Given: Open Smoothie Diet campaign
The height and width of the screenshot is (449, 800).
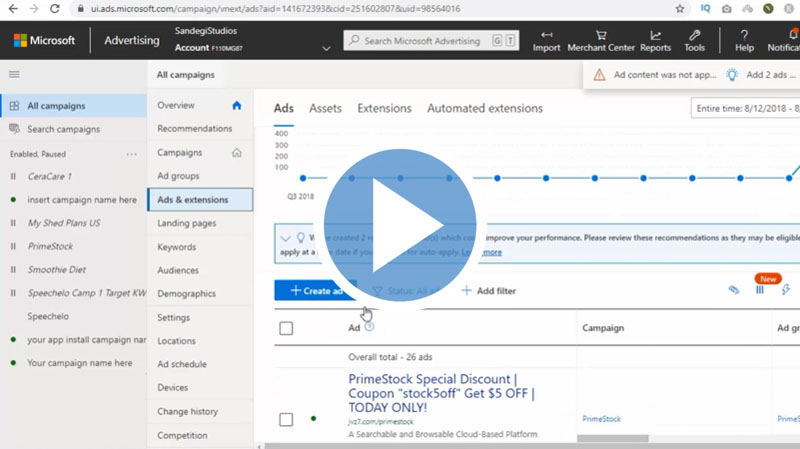Looking at the screenshot, I should click(x=57, y=269).
